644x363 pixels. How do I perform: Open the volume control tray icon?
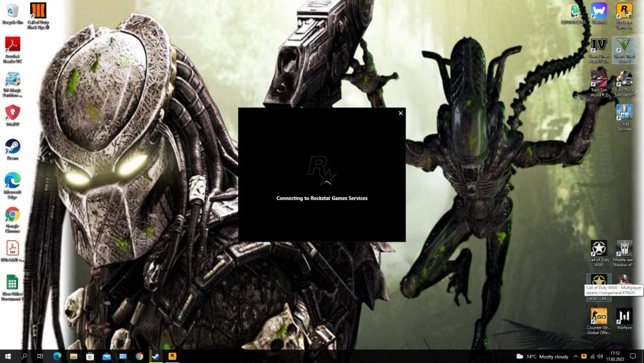600,357
